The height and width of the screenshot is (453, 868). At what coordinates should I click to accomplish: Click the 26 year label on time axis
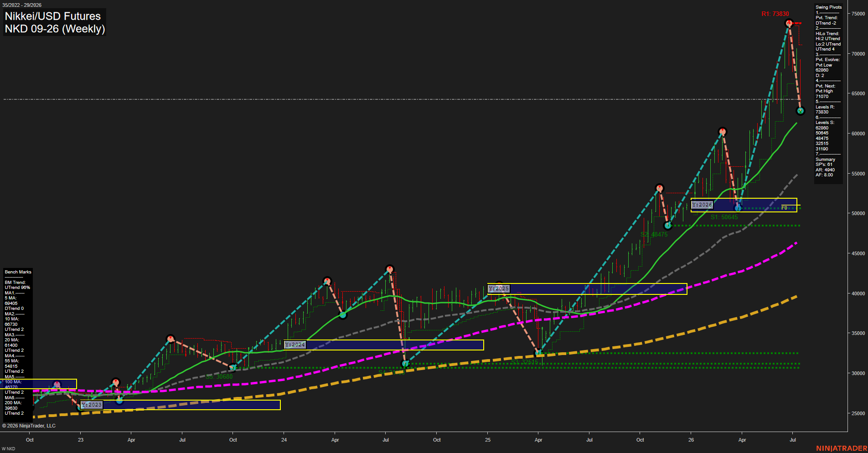[x=691, y=440]
